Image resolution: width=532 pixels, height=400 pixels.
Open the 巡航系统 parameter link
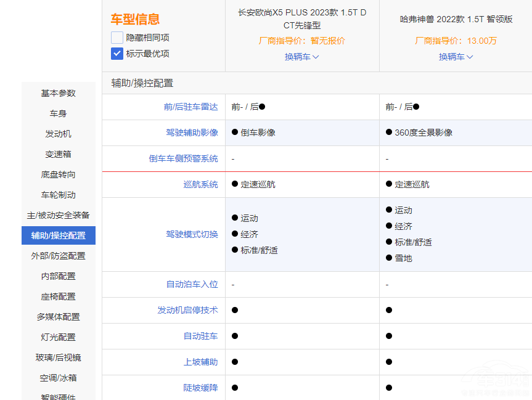click(x=200, y=184)
